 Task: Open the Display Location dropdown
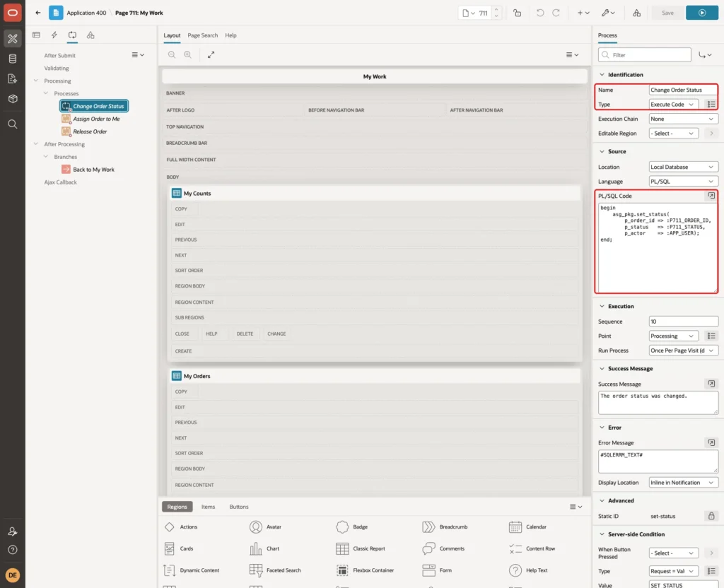click(x=683, y=483)
